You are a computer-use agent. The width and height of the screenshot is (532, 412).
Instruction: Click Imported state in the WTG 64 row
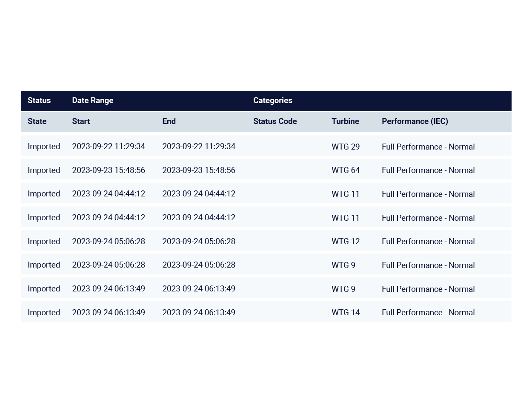[x=44, y=170]
